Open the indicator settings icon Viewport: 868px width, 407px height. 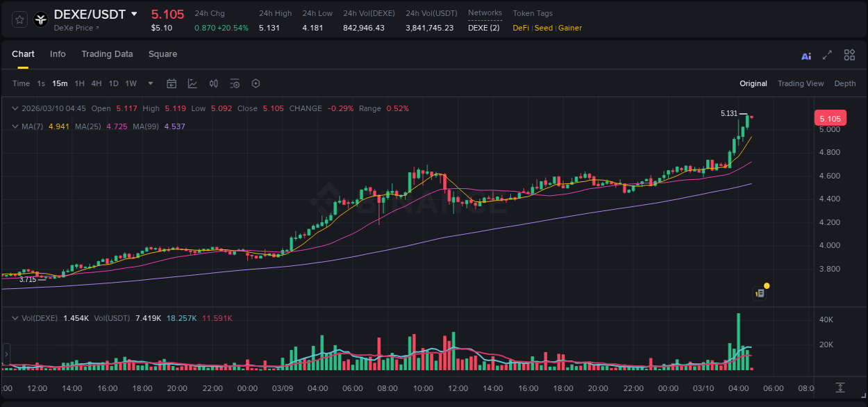[x=234, y=83]
